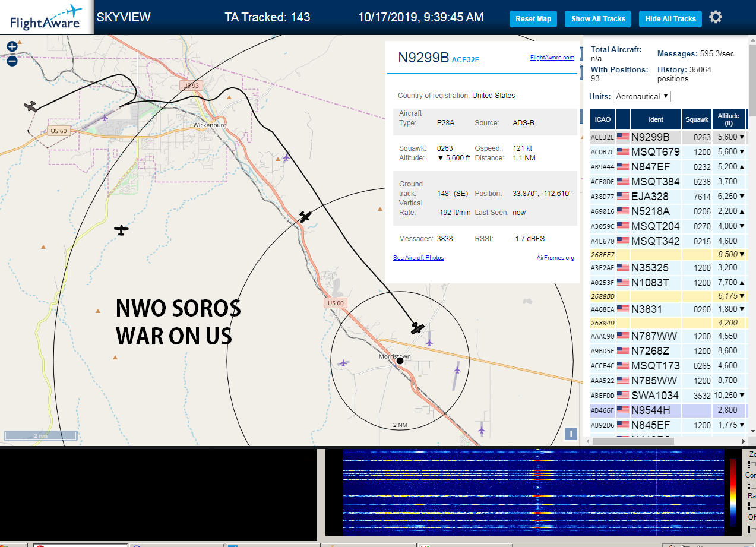Select the MSQT173 aircraft row

tap(668, 365)
